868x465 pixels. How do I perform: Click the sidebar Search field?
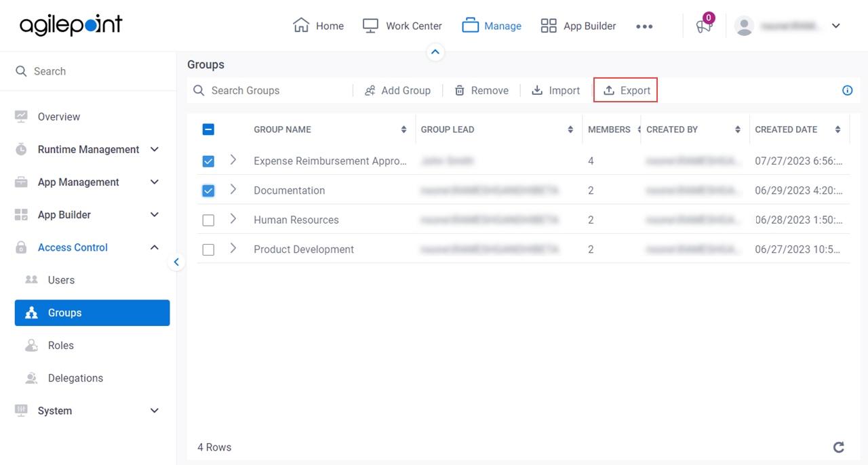coord(88,71)
